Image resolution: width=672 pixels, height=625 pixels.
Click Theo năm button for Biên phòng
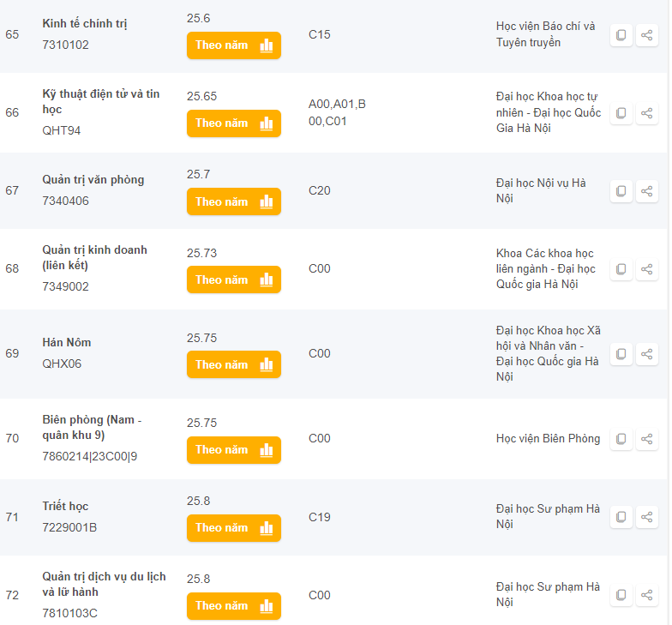pos(233,449)
